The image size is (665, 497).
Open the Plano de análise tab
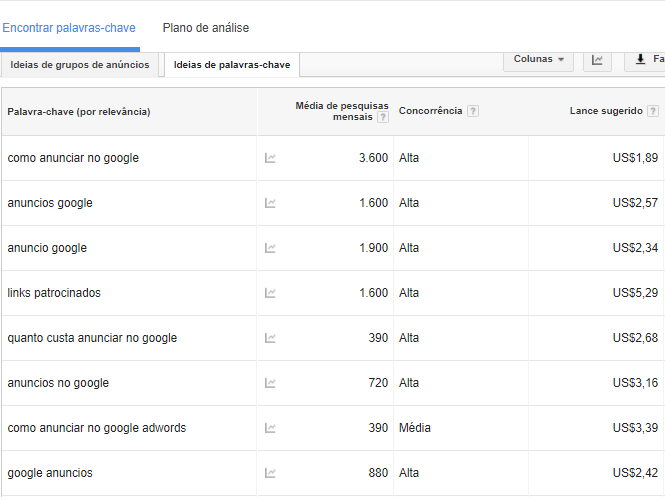pos(206,28)
